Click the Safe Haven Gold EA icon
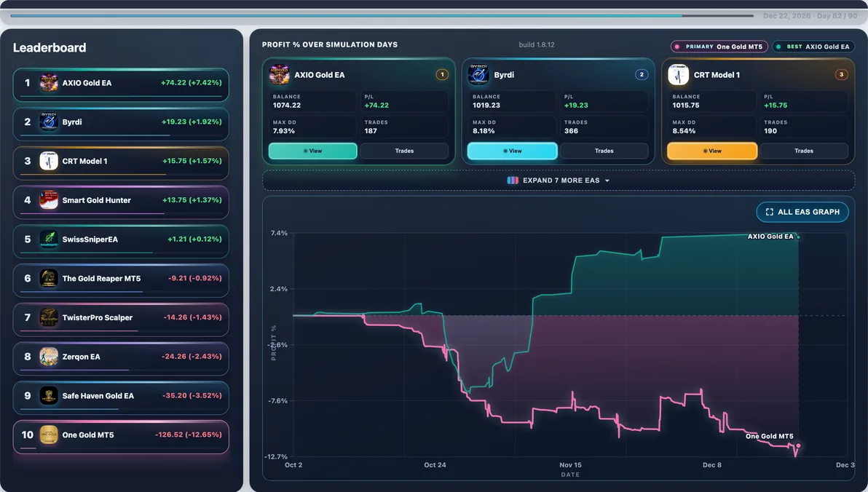Screen dimensions: 868x492 49,396
